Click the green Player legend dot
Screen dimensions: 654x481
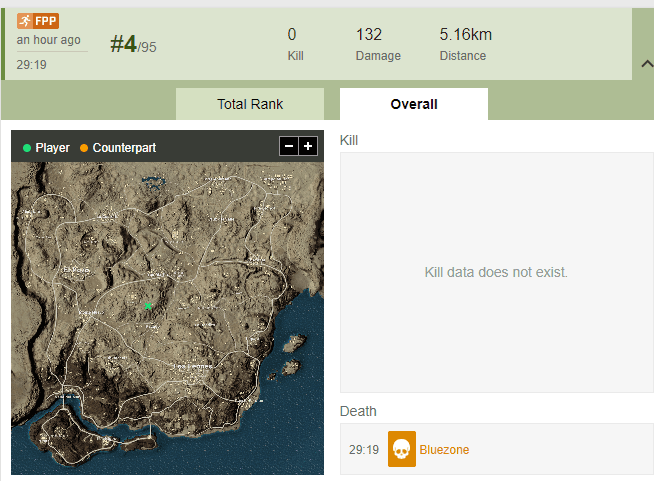[27, 148]
